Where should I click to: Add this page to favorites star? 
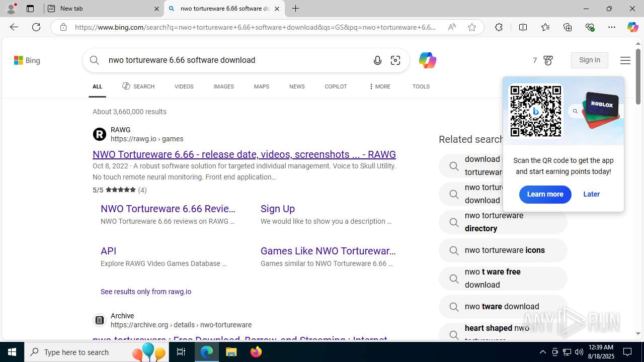point(472,27)
